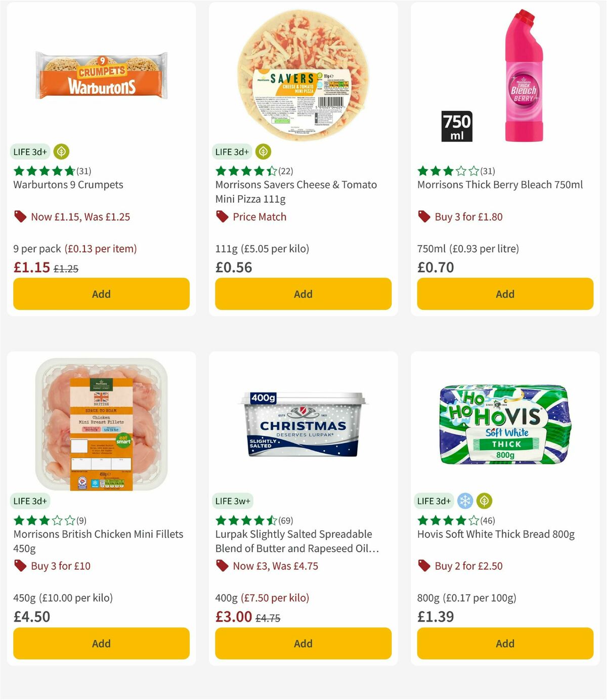Click the leaf icon next to Savers Mini Pizza badge

click(263, 152)
